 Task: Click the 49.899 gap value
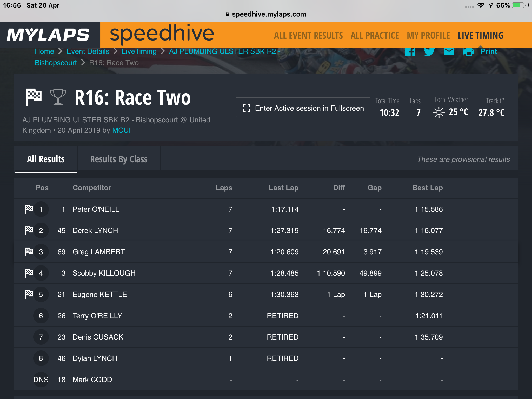pos(370,273)
